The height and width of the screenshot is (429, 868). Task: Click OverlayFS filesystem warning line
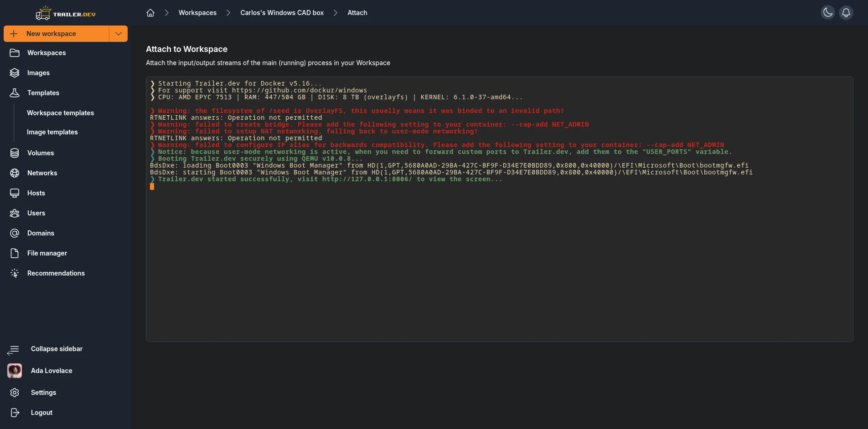point(357,111)
